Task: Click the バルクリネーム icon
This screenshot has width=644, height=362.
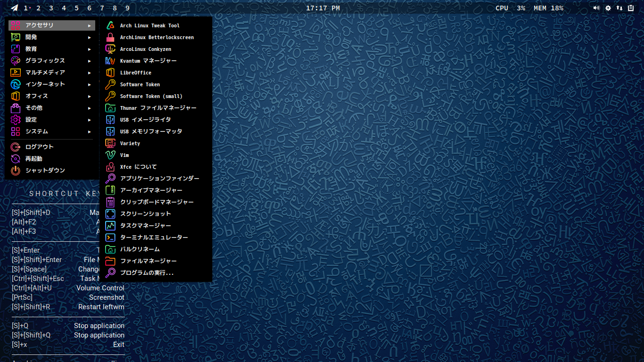Action: pos(110,249)
